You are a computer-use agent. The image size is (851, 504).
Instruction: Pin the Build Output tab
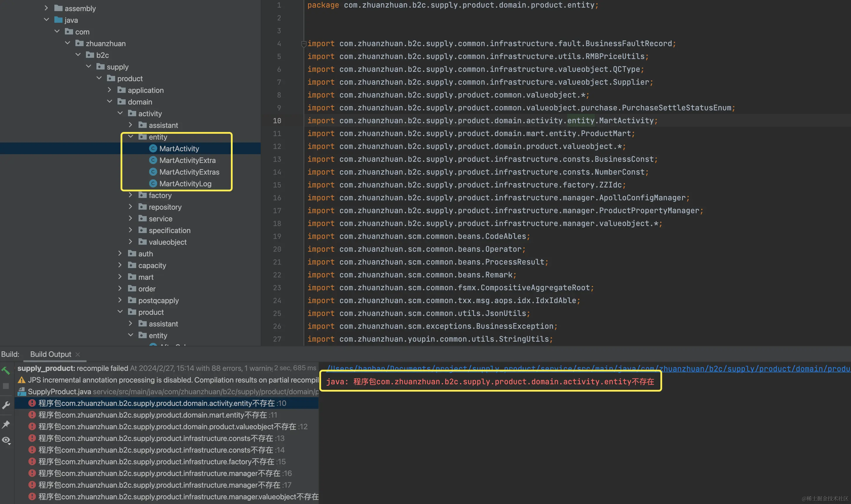(6, 424)
